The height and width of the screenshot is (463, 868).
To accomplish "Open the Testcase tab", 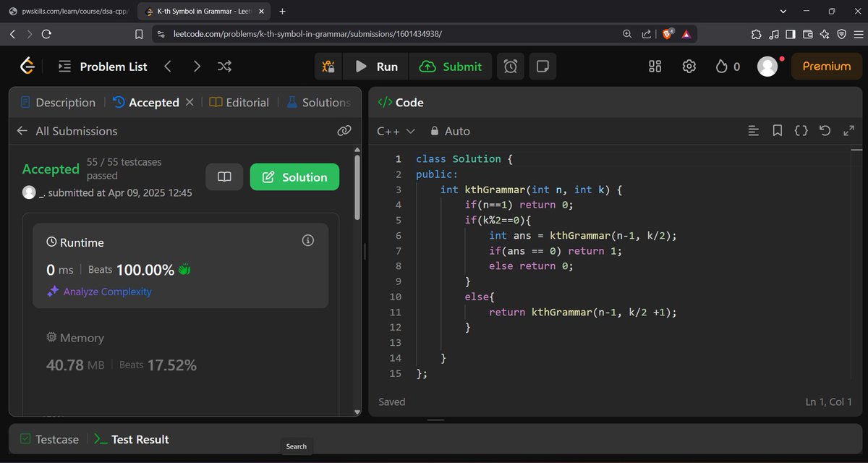I will (49, 439).
